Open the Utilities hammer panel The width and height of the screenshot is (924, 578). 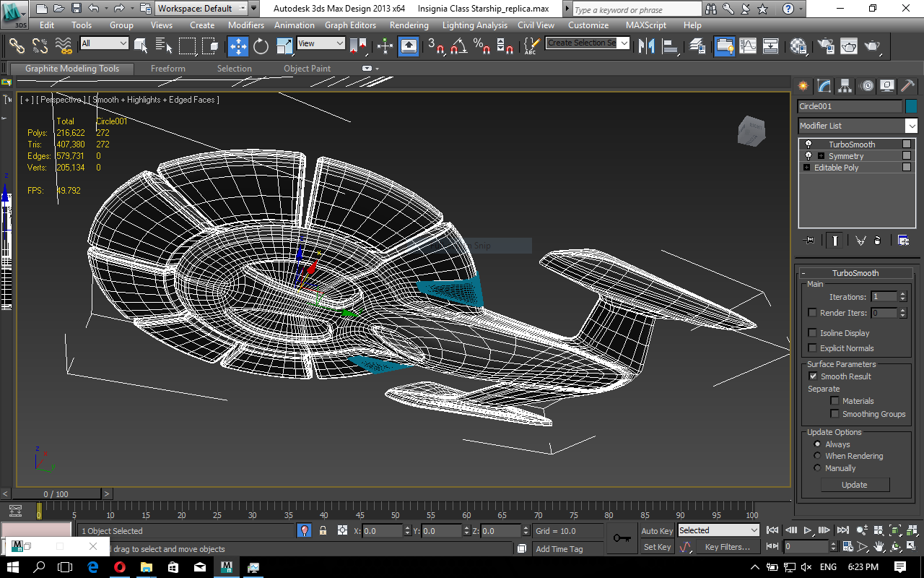click(907, 86)
